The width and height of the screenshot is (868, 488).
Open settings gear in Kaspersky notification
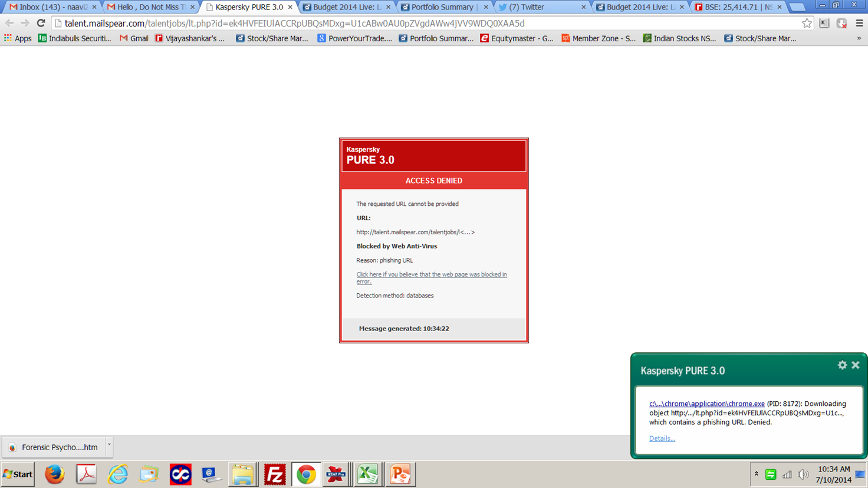pos(842,365)
